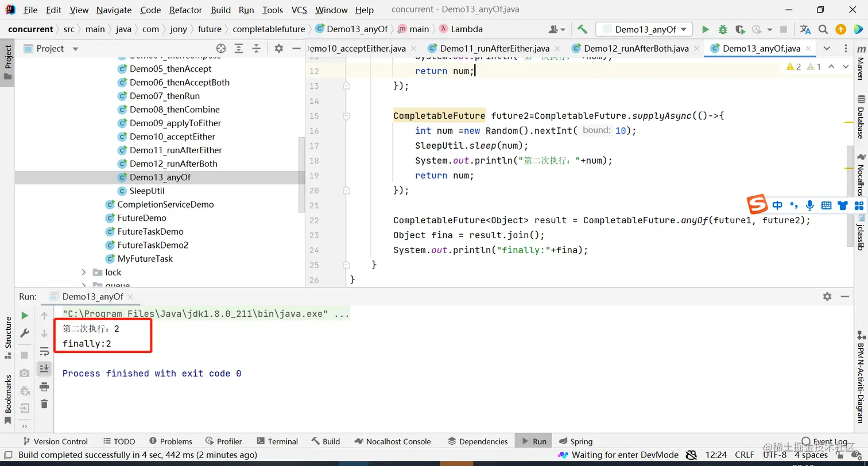
Task: Open the TODO tool window
Action: pyautogui.click(x=119, y=441)
